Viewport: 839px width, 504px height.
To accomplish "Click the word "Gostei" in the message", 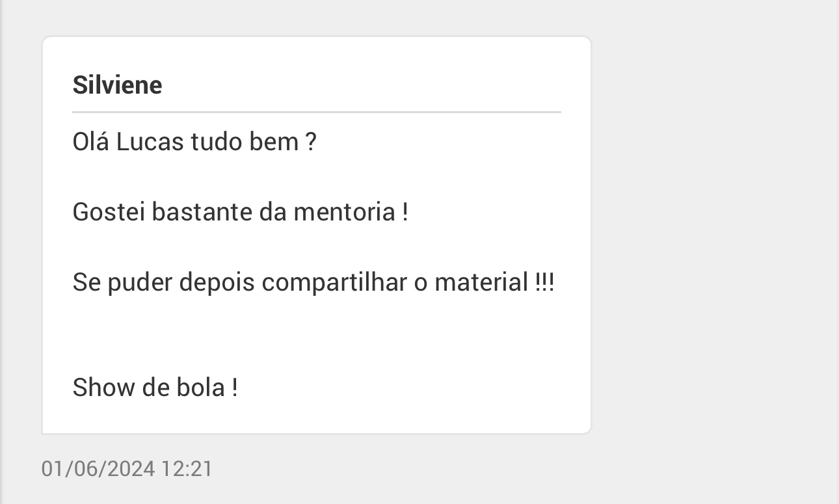I will click(109, 212).
